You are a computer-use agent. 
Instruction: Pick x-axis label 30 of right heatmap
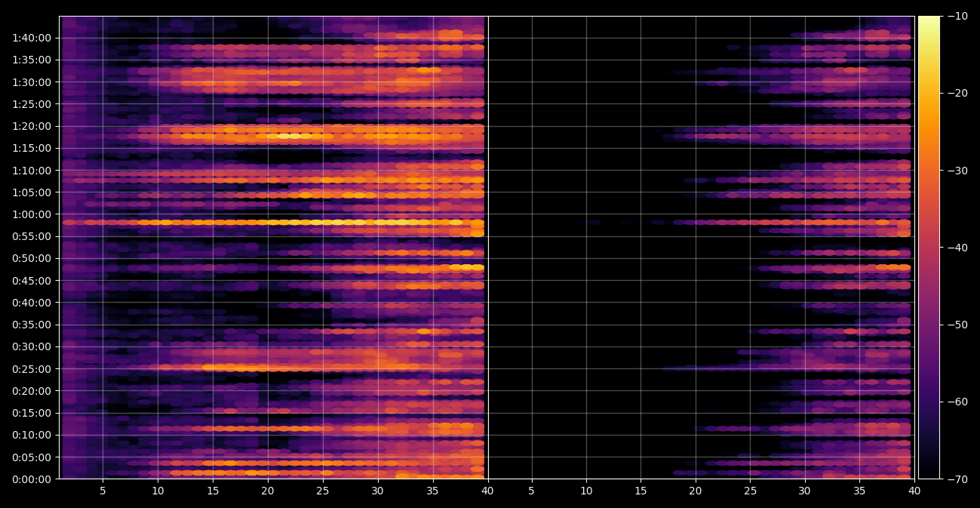(805, 491)
